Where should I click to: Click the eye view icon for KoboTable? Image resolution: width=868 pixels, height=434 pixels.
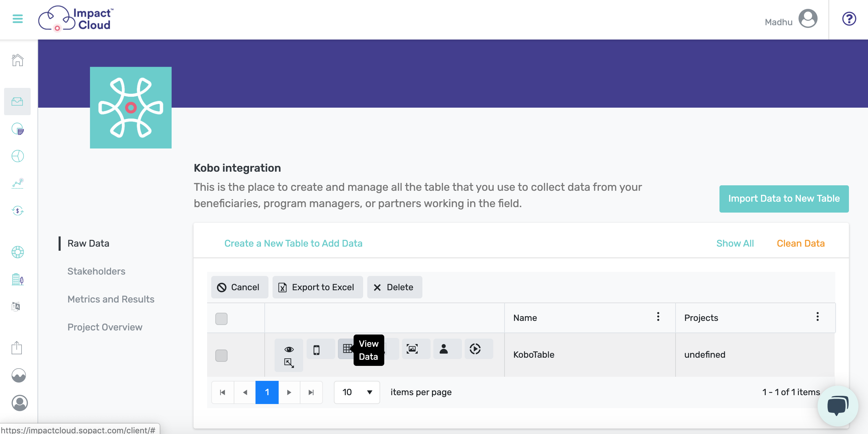click(x=289, y=349)
